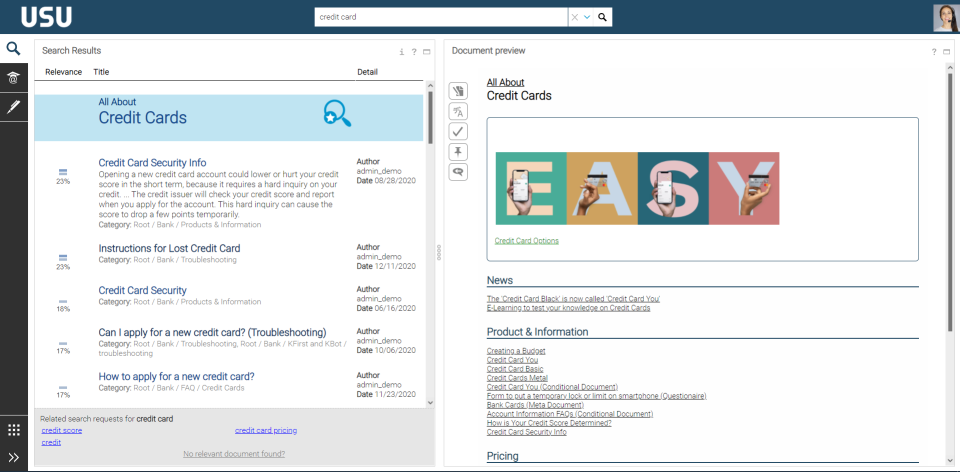Screen dimensions: 960x472
Task: Maximize the Document preview panel
Action: (x=947, y=52)
